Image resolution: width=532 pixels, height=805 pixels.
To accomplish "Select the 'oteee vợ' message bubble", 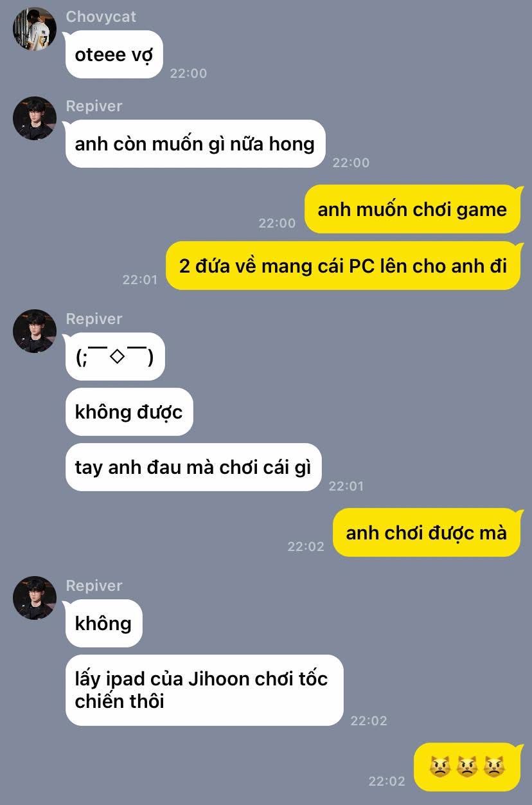I will coord(114,55).
